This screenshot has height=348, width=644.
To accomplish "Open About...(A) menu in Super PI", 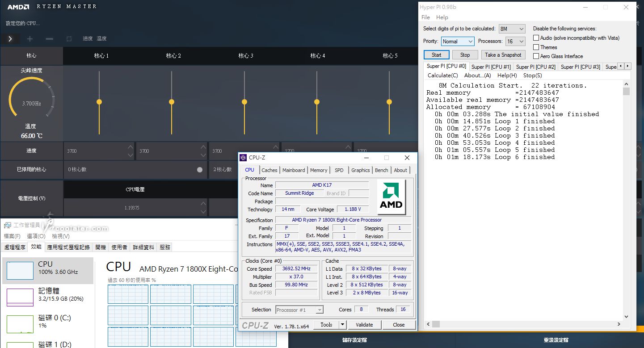I will click(x=477, y=75).
